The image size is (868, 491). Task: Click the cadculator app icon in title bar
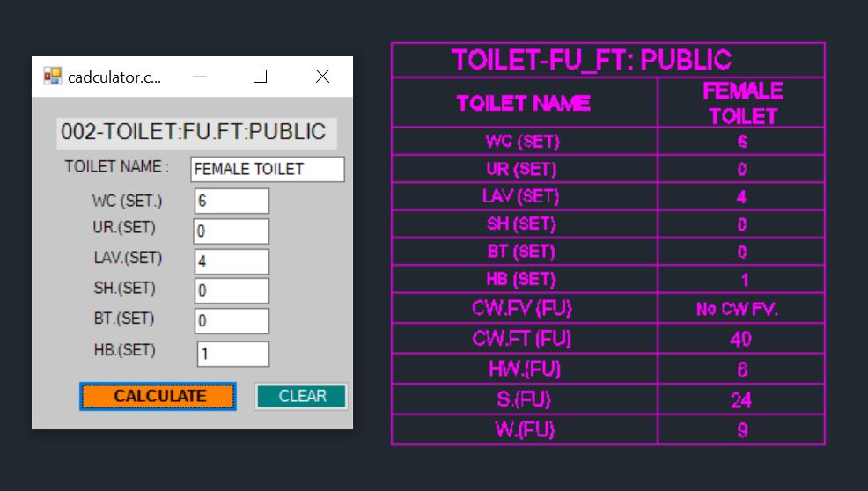point(53,77)
